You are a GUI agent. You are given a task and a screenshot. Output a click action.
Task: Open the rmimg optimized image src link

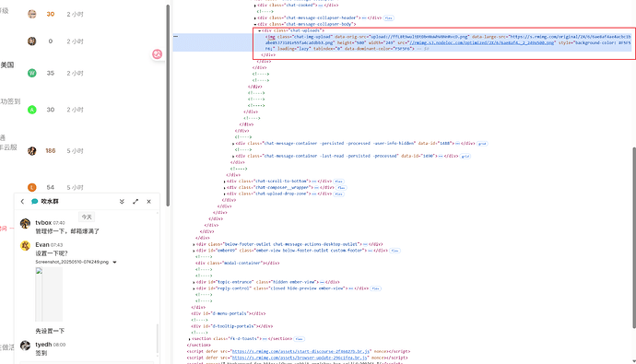point(481,42)
